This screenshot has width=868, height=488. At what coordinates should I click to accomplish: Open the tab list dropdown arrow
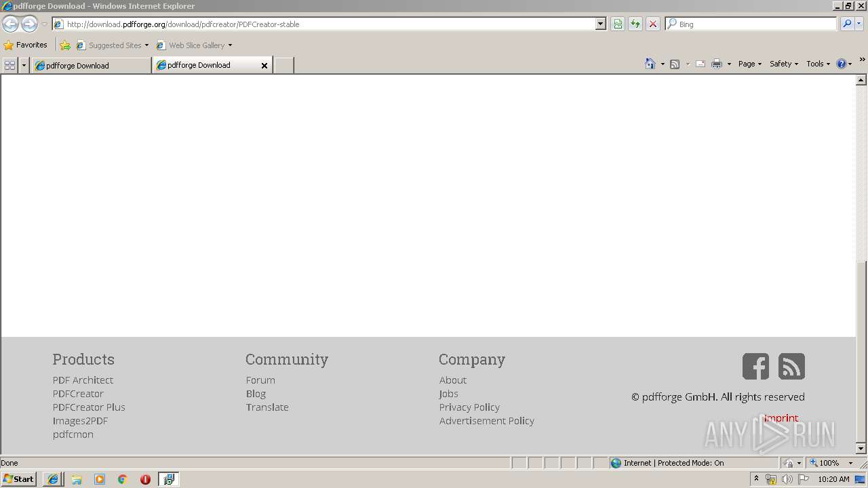[24, 65]
